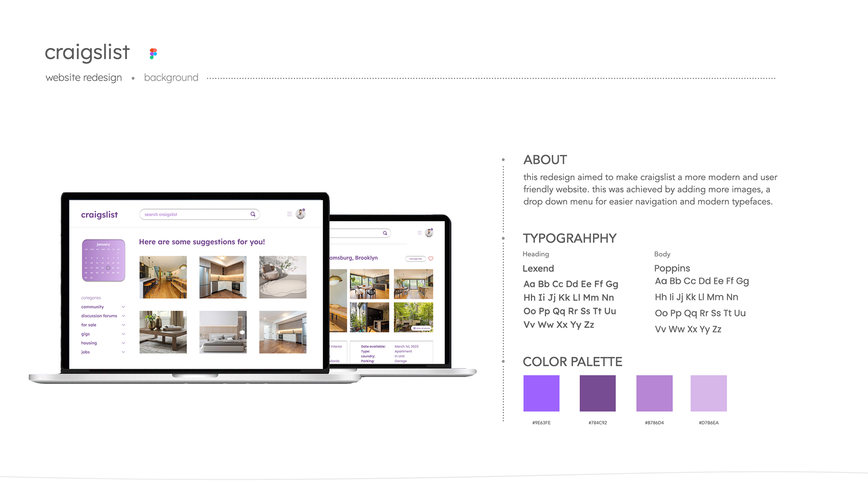868x486 pixels.
Task: Click the Lexend font name
Action: pos(538,269)
